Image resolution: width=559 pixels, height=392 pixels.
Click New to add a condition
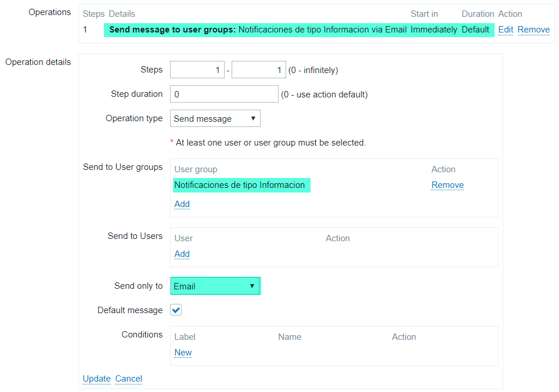point(183,353)
